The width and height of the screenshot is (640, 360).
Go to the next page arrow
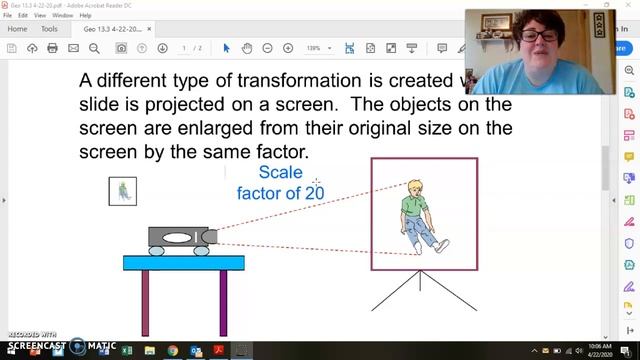click(162, 48)
